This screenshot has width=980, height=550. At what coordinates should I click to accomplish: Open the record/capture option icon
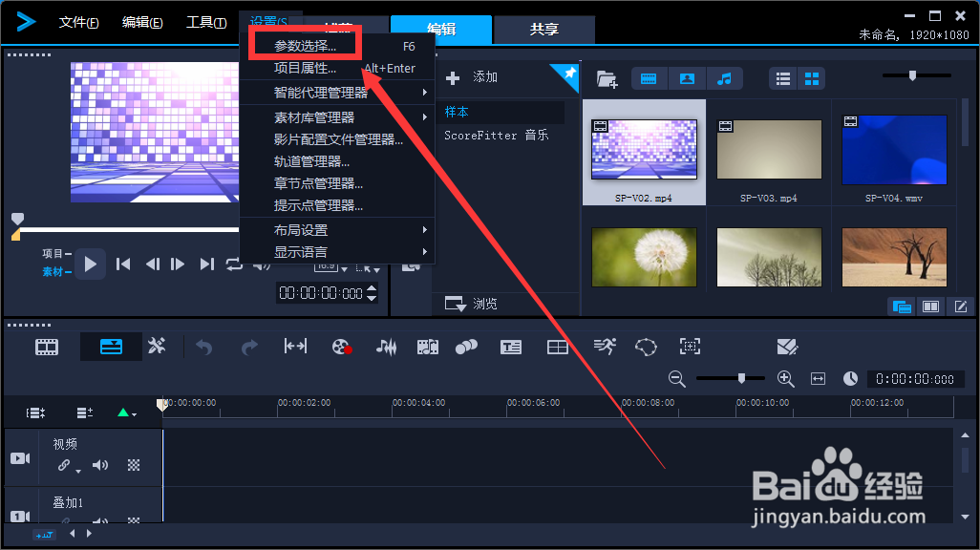pos(342,347)
